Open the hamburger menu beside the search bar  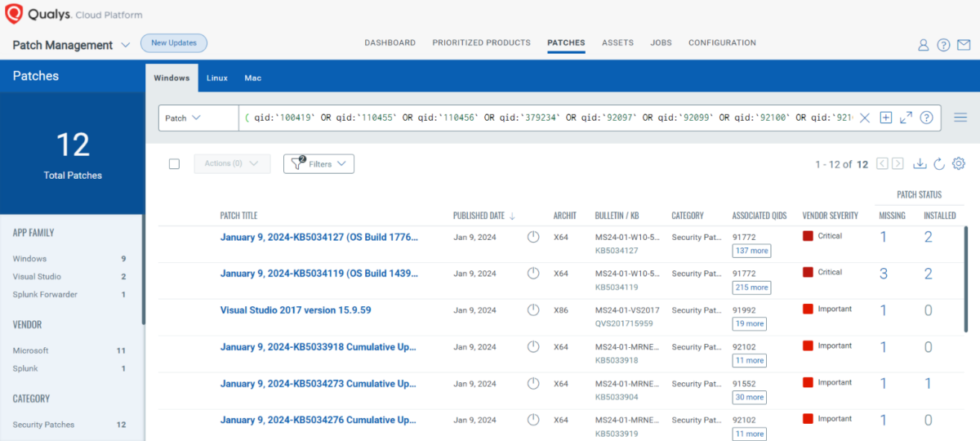(960, 118)
